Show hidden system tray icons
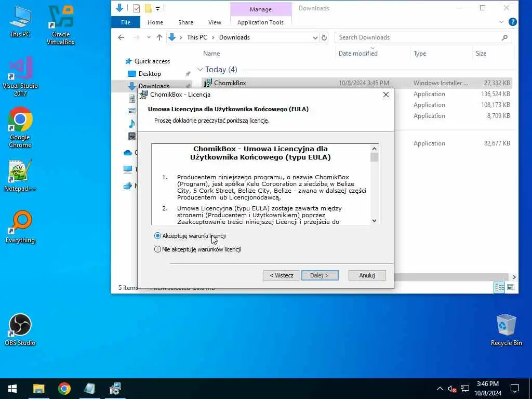The image size is (532, 399). click(x=440, y=389)
